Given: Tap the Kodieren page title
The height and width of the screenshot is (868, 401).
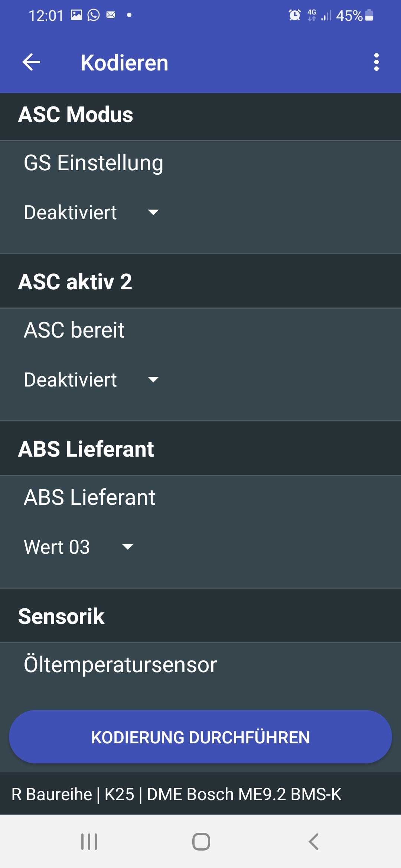Looking at the screenshot, I should [124, 63].
